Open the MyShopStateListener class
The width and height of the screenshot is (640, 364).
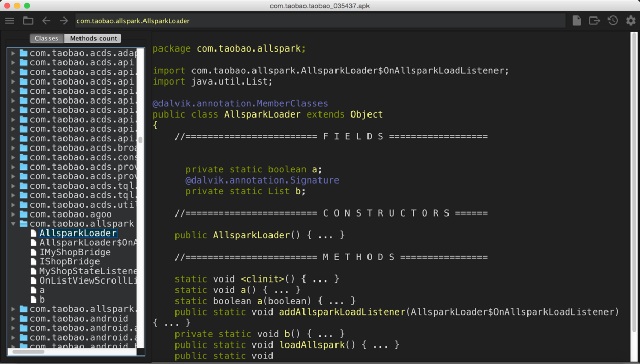point(88,271)
